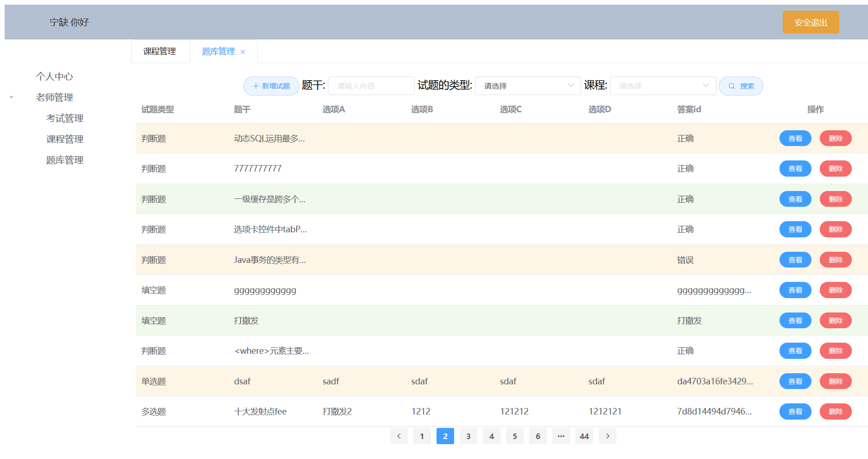Switch to the 课程管理 tab
Viewport: 868px width, 459px height.
pyautogui.click(x=159, y=51)
